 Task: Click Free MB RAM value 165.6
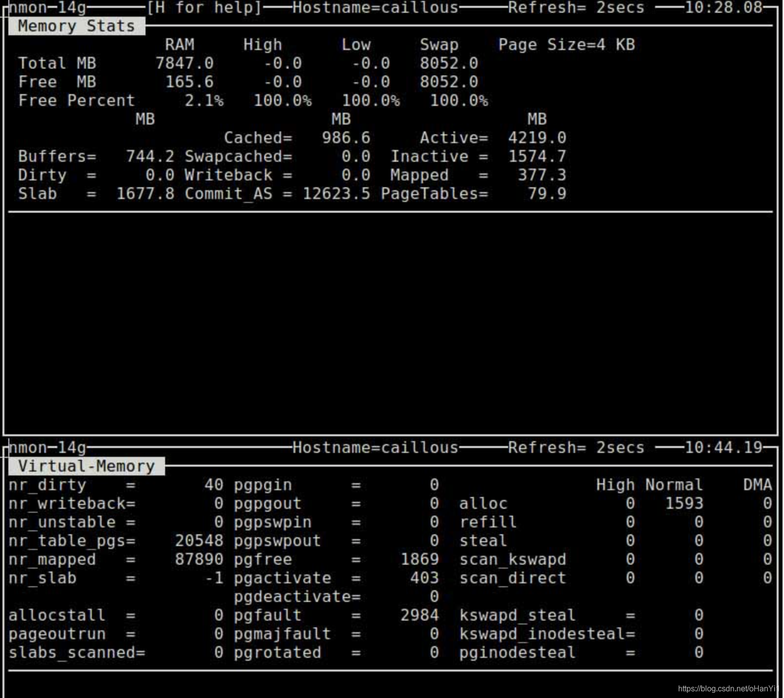pyautogui.click(x=189, y=82)
